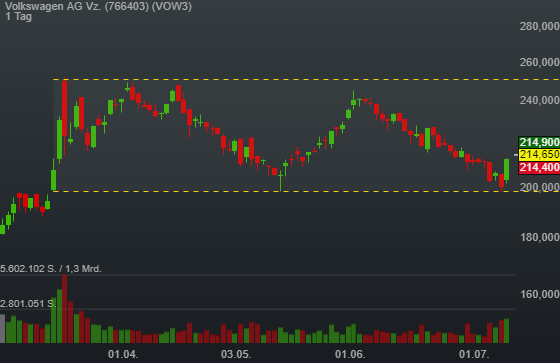Click the 01.04. date axis label

pos(123,354)
